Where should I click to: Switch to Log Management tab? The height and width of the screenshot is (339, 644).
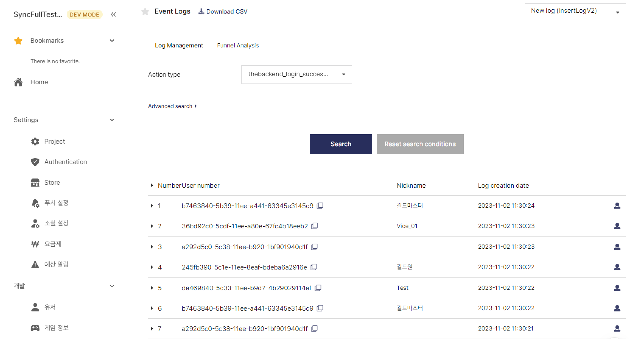tap(179, 45)
